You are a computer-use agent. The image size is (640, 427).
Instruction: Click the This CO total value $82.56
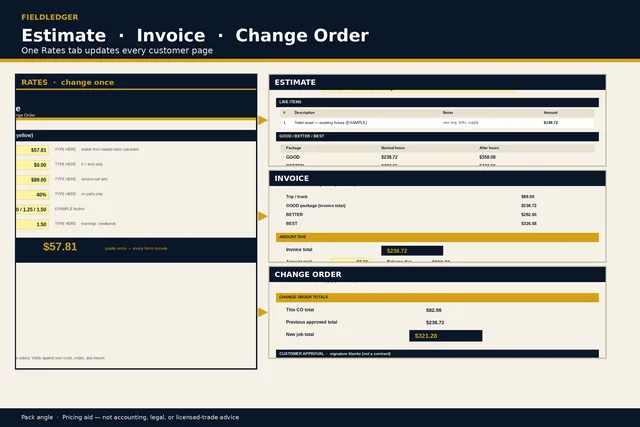(433, 310)
